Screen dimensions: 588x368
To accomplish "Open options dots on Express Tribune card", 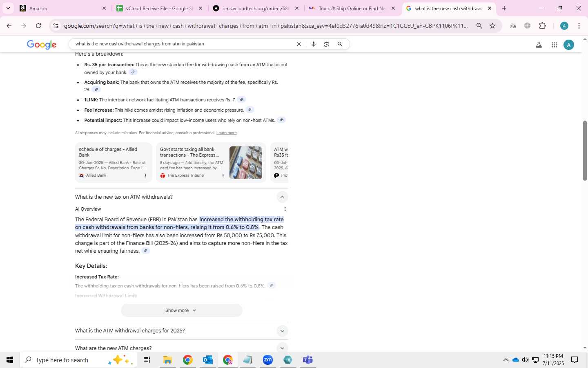I will click(223, 175).
